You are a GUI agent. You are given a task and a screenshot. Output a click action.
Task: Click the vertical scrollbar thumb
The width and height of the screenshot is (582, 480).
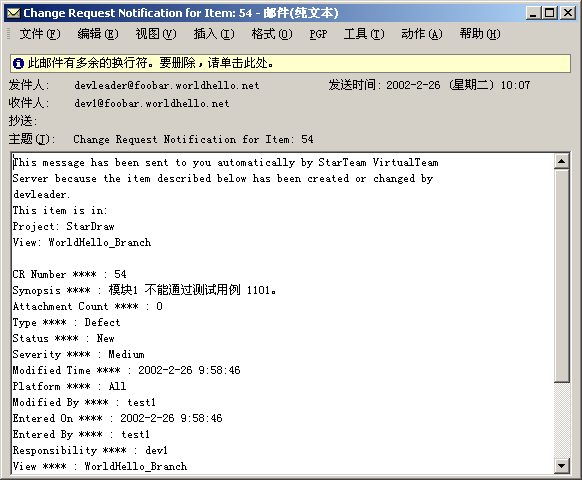coord(562,275)
